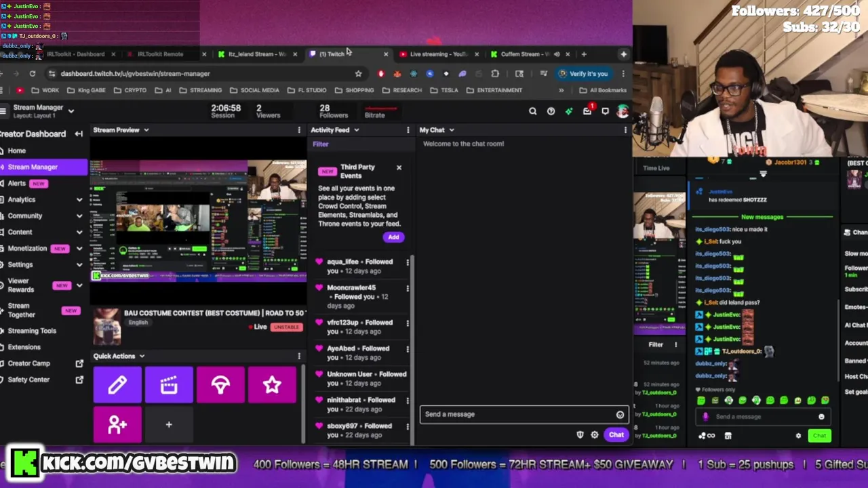
Task: Open the Twitch dashboard search icon
Action: [532, 111]
